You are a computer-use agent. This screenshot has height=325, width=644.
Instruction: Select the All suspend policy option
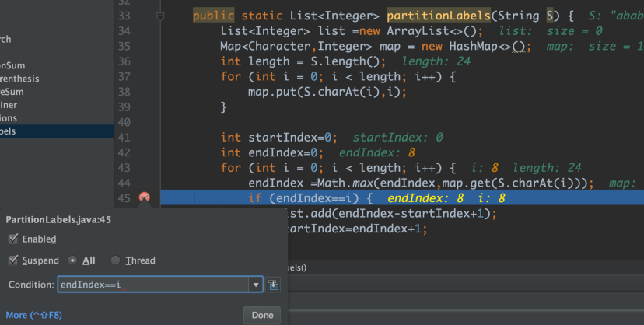coord(73,260)
